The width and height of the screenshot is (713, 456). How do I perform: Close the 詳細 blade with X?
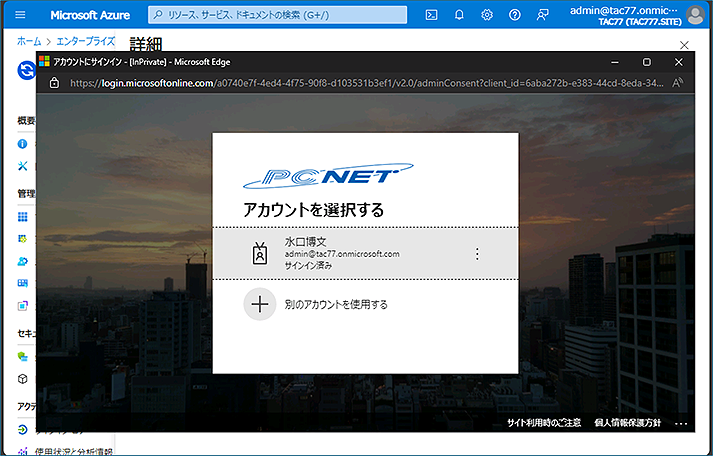[x=684, y=45]
